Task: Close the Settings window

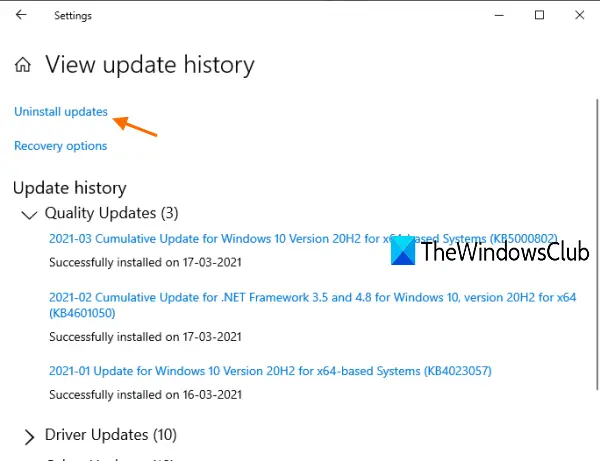Action: (x=579, y=15)
